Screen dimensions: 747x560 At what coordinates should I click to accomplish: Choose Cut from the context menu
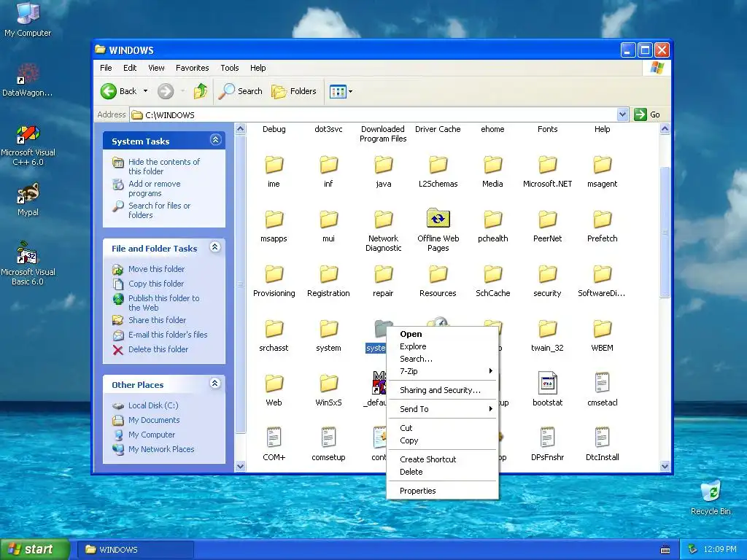(442, 428)
